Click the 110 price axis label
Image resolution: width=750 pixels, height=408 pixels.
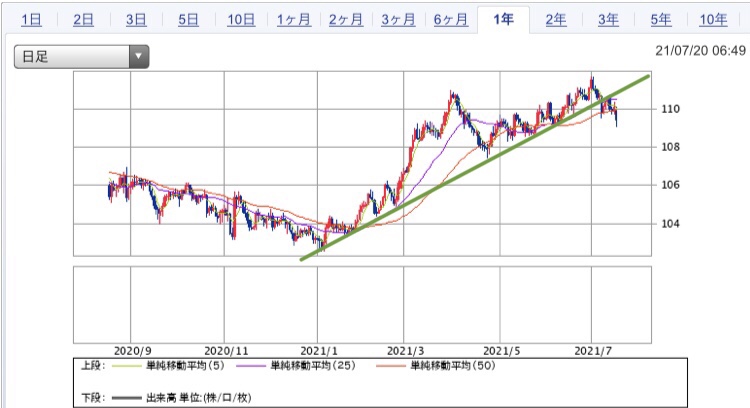click(670, 109)
